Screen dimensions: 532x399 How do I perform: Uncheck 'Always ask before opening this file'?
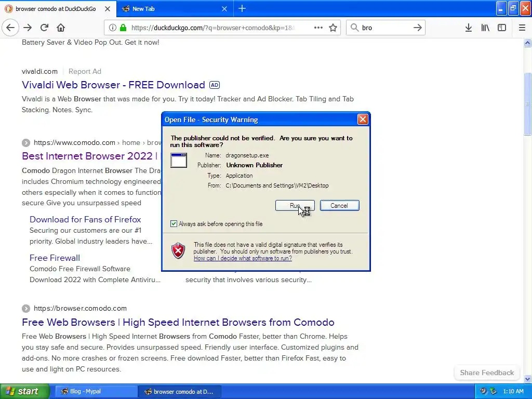tap(174, 223)
